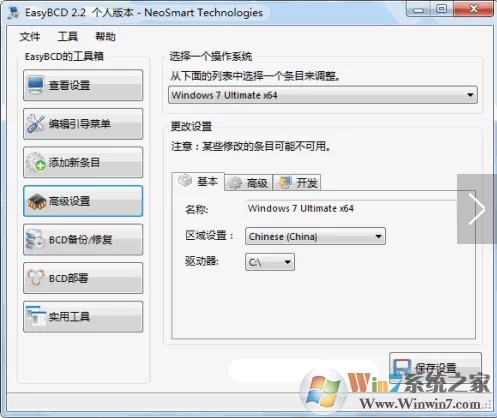This screenshot has width=497, height=418.
Task: Click the next image arrow overlay
Action: pyautogui.click(x=477, y=209)
